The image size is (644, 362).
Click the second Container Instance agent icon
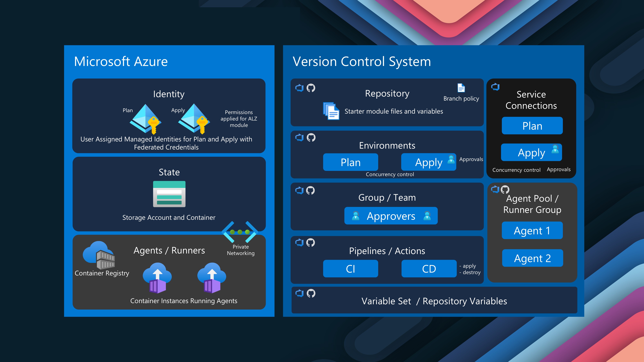coord(212,278)
